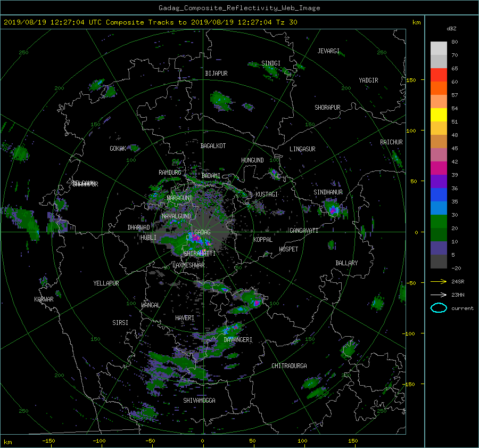Screen dimensions: 479x448
Task: Click the 'KOPPAL' city label
Action: (263, 240)
